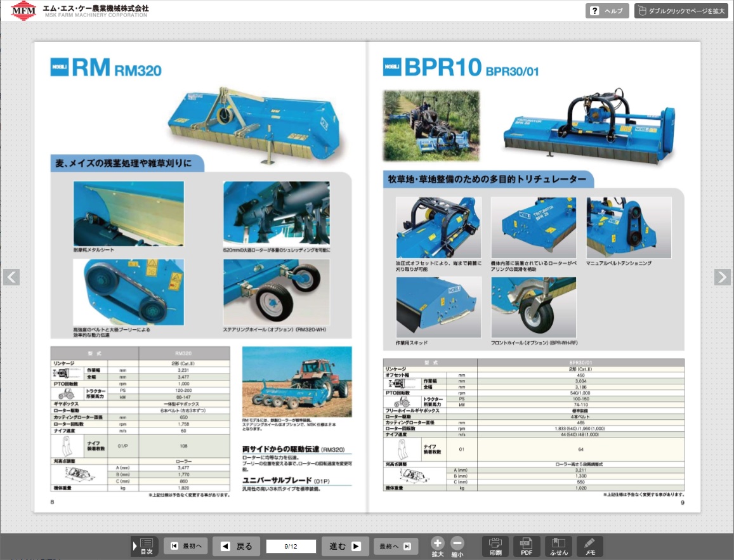Go to previous spread with left side arrow
This screenshot has height=560, width=734.
11,277
